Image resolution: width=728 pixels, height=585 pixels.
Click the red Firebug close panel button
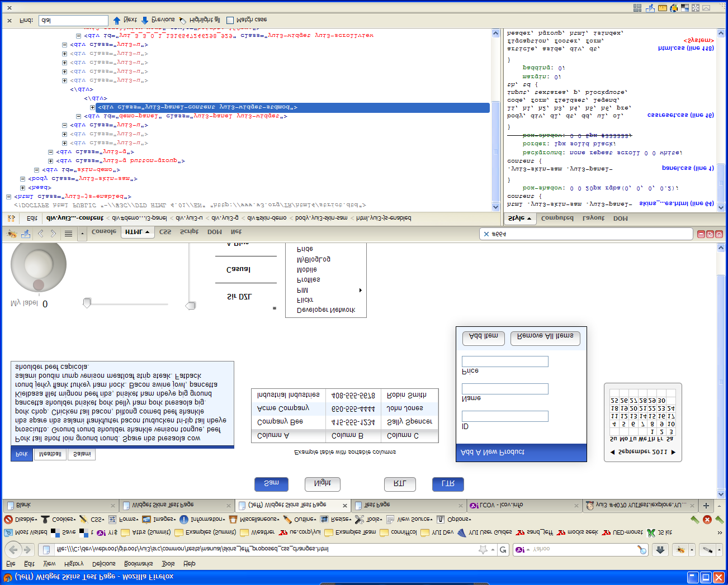tap(719, 234)
